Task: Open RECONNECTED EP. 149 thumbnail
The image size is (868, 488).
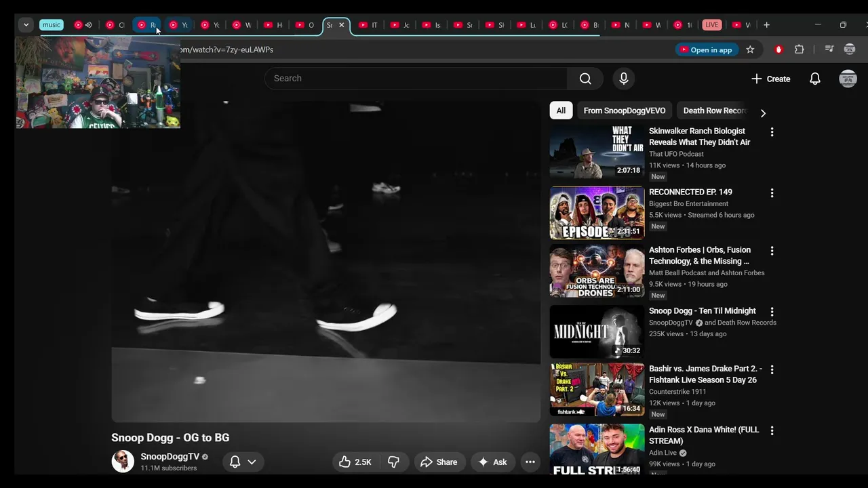Action: (597, 213)
